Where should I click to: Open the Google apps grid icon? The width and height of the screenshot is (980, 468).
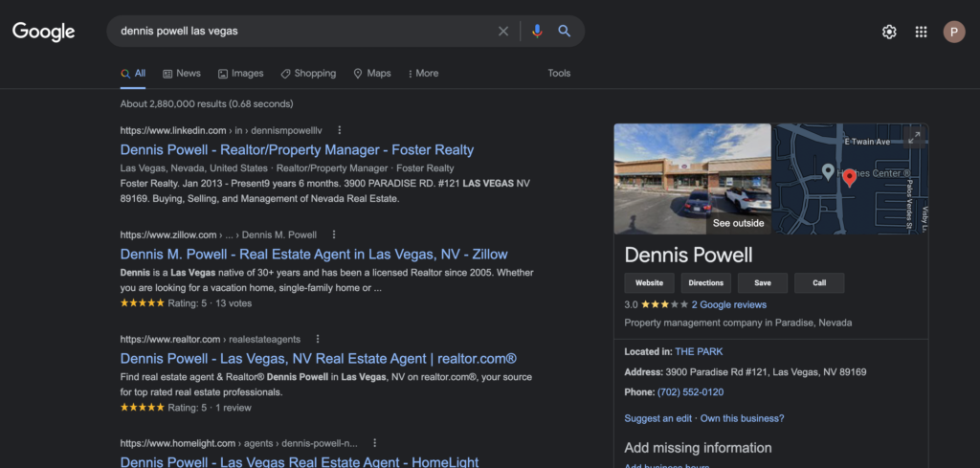point(921,32)
